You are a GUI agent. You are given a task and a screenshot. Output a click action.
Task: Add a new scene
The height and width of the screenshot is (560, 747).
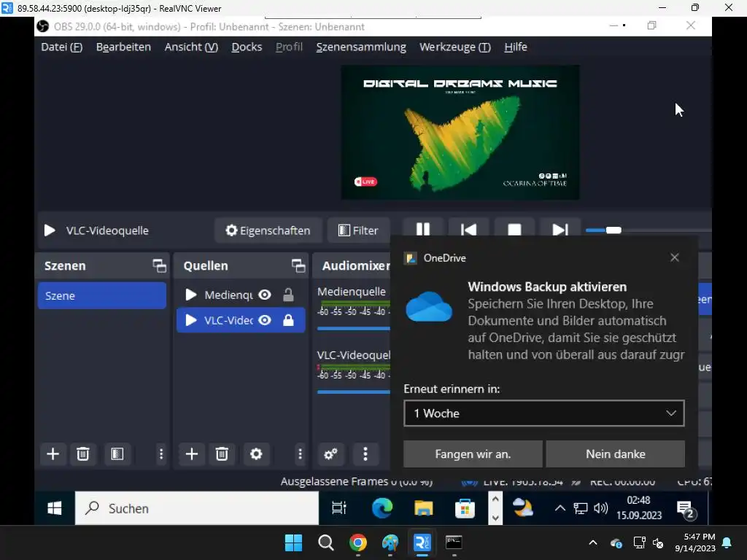[x=53, y=454]
